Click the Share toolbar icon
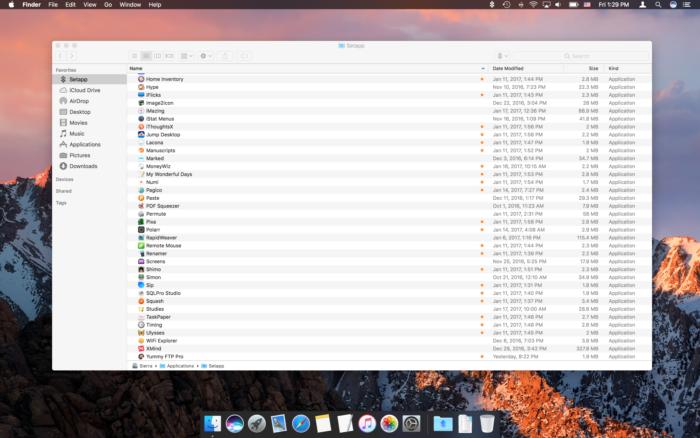 (x=225, y=56)
